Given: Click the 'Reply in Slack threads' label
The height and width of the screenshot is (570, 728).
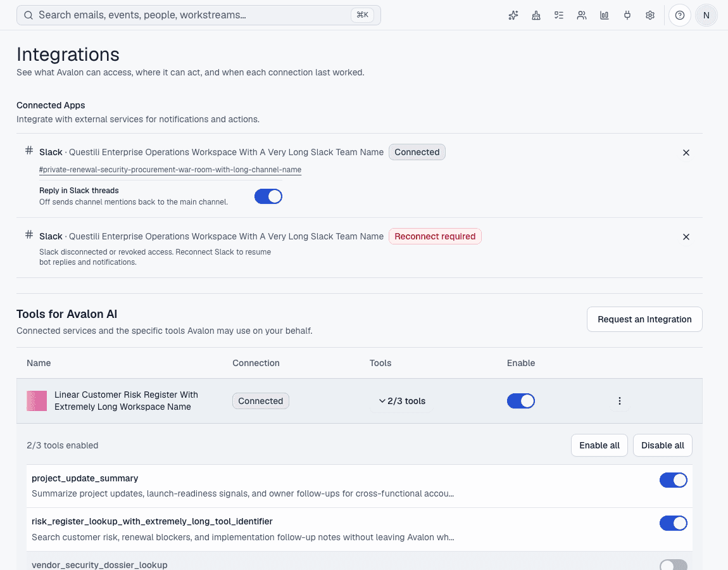Looking at the screenshot, I should 79,191.
